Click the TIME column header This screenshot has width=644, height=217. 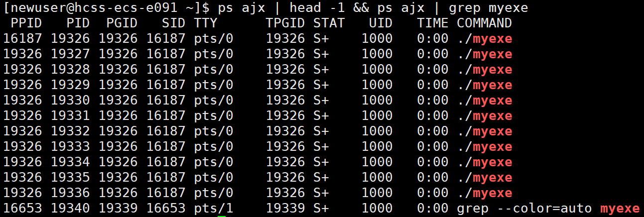(433, 23)
